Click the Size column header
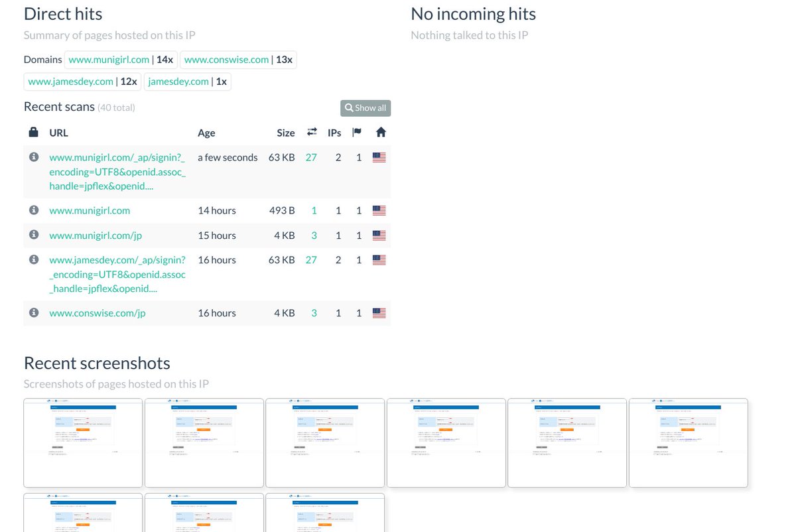Viewport: 796px width, 532px height. point(286,133)
